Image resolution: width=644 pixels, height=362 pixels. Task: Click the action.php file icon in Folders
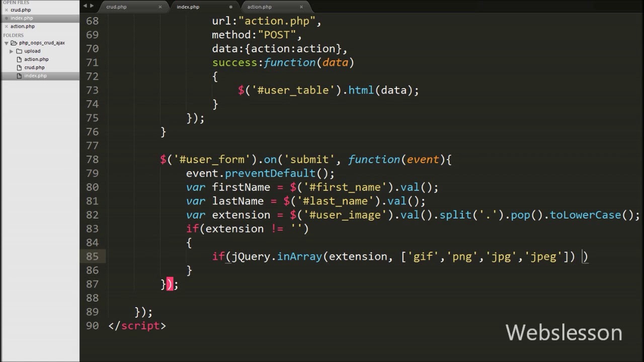point(20,59)
